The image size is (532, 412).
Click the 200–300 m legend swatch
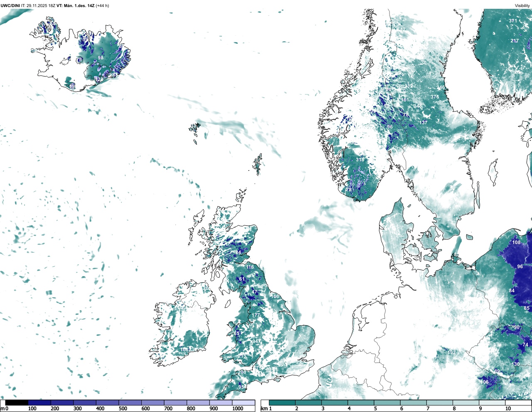(62, 403)
